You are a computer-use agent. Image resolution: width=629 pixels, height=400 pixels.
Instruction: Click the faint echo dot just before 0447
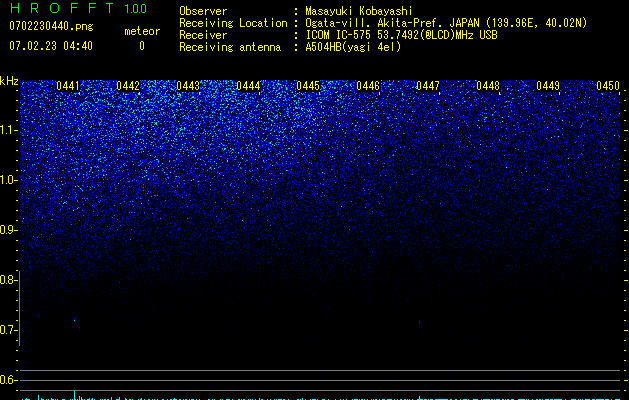point(420,322)
